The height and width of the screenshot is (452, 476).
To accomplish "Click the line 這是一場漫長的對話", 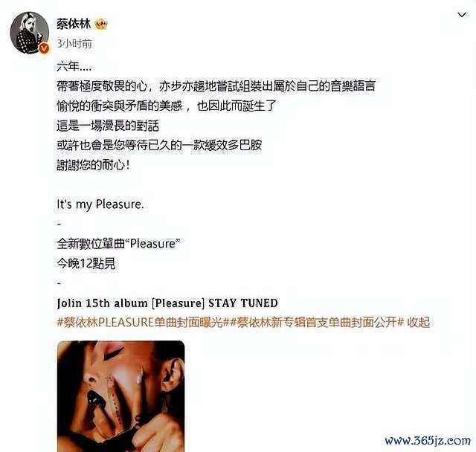I will [x=108, y=126].
